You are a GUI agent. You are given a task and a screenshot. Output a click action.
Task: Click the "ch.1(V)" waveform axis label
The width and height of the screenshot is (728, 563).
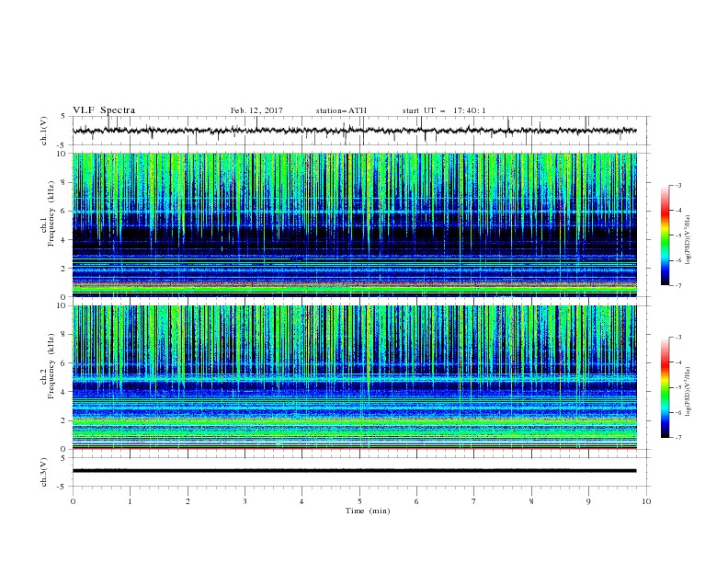pos(44,131)
